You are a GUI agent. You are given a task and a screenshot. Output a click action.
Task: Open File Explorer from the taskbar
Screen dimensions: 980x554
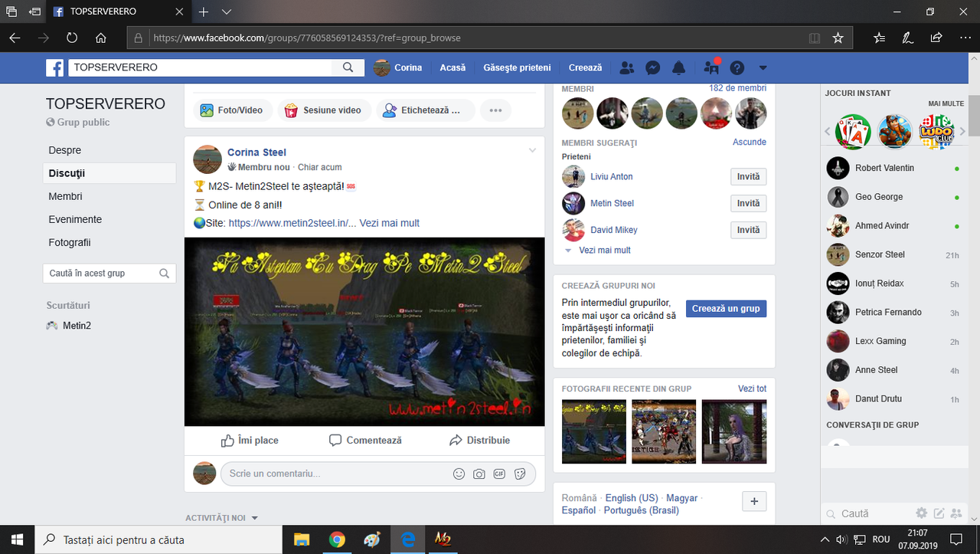(x=302, y=539)
